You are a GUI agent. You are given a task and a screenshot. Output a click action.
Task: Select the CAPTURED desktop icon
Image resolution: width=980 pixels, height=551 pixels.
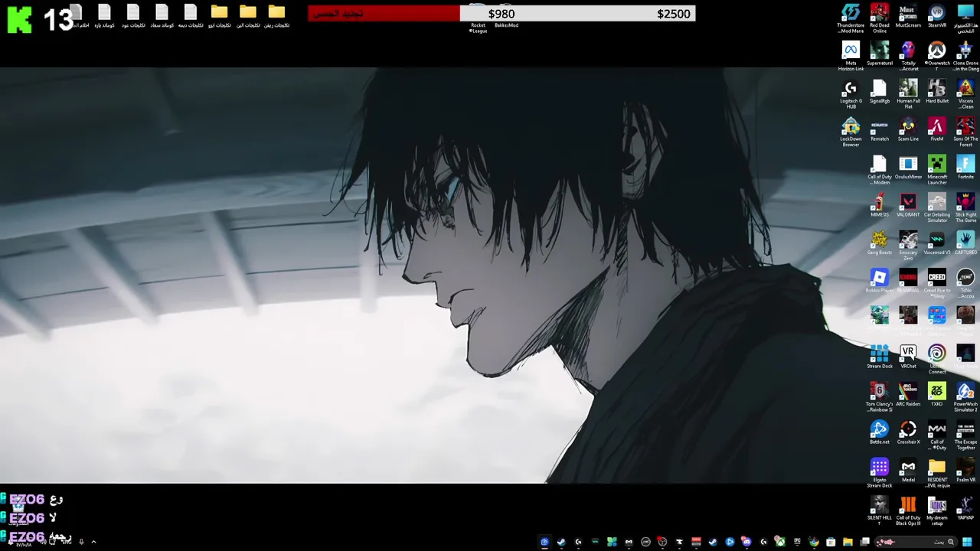(x=965, y=243)
